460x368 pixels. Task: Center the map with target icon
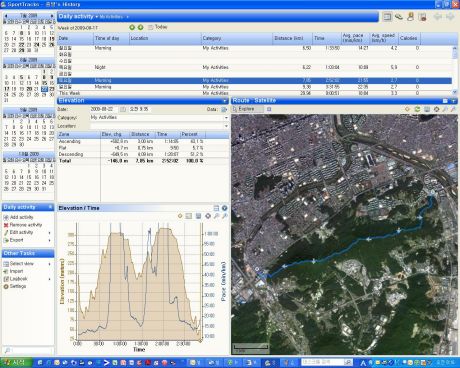click(436, 109)
